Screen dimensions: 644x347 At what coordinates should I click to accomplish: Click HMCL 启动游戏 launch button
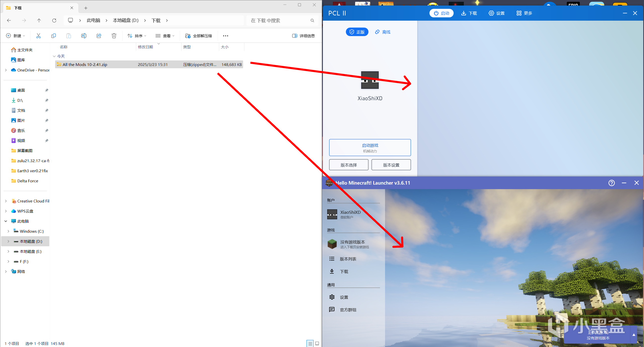tap(598, 335)
